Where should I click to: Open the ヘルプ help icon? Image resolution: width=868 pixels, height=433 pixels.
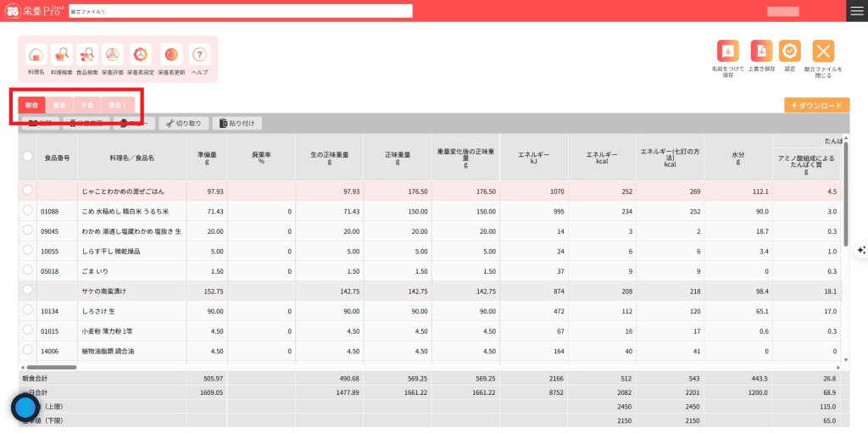tap(199, 55)
